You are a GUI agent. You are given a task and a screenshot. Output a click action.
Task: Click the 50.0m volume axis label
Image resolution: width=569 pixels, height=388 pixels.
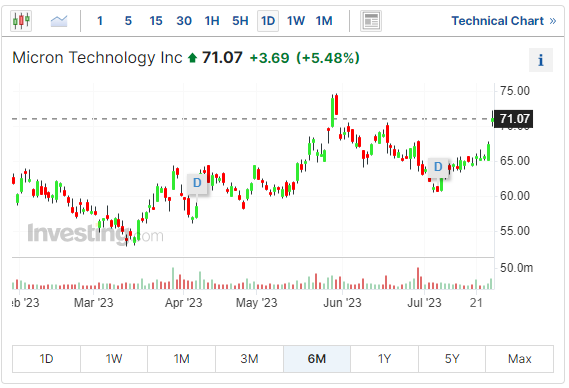click(x=516, y=268)
